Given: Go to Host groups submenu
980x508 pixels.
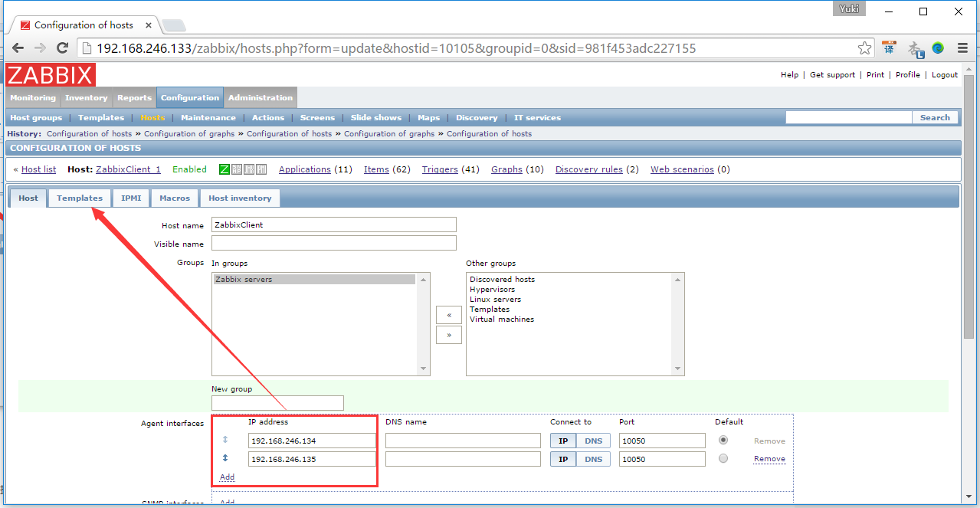Looking at the screenshot, I should (36, 118).
